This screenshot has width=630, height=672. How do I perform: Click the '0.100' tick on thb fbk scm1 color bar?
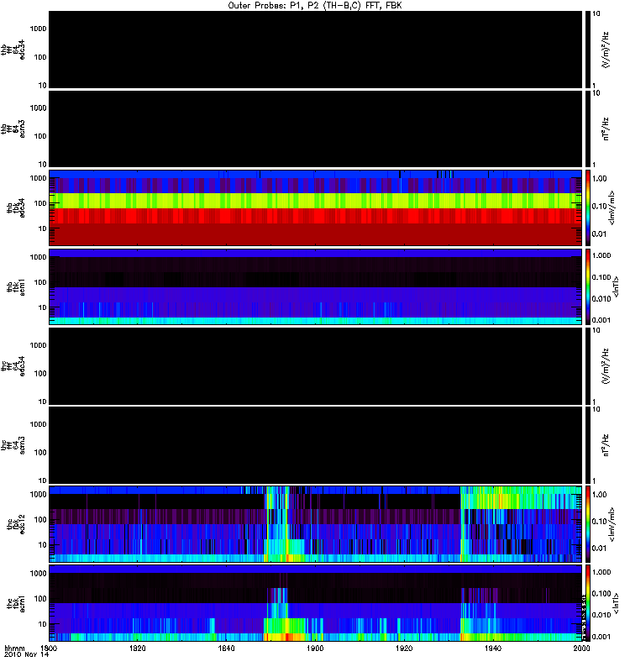(x=601, y=277)
